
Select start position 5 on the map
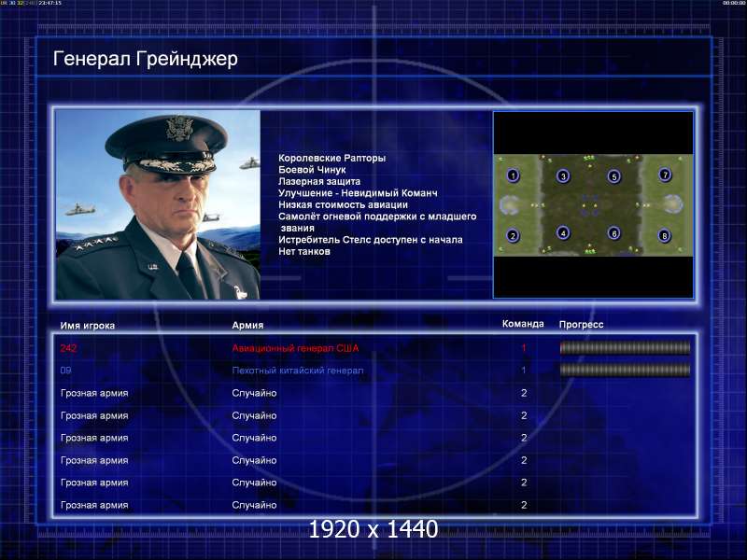tap(613, 176)
